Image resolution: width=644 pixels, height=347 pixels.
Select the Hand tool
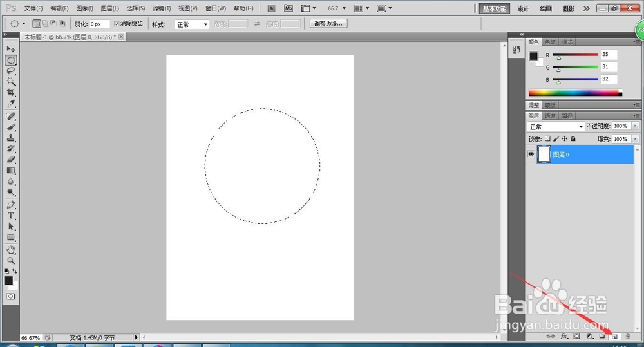click(11, 250)
